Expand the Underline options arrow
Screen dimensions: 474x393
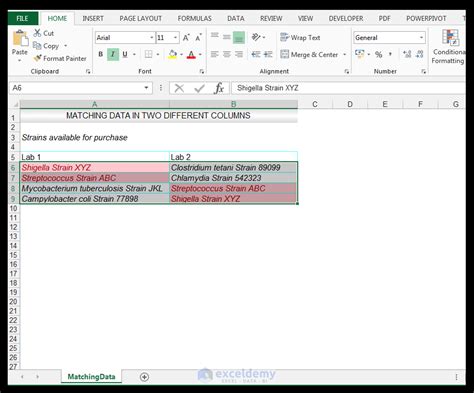tap(134, 54)
